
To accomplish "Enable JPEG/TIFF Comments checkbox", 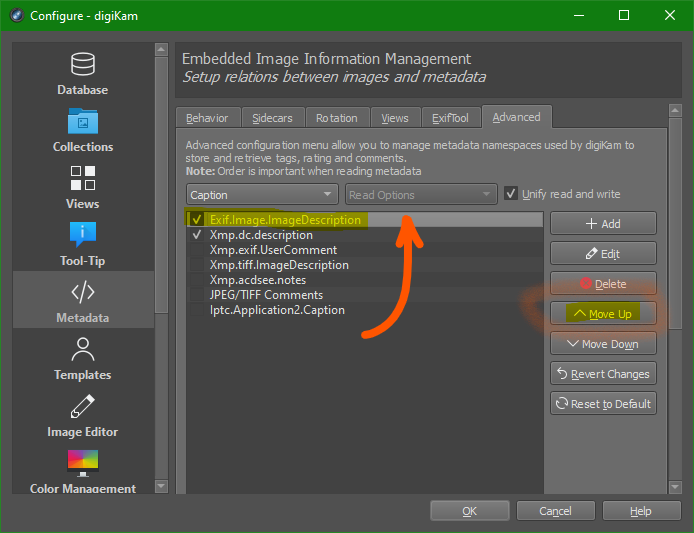I will pos(197,295).
